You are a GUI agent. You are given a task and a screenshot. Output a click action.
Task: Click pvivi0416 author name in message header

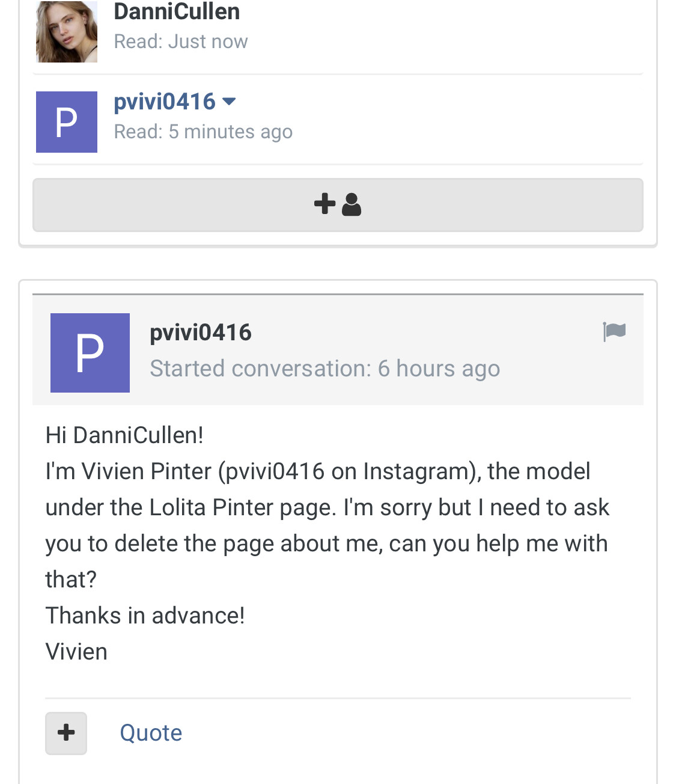click(x=201, y=332)
